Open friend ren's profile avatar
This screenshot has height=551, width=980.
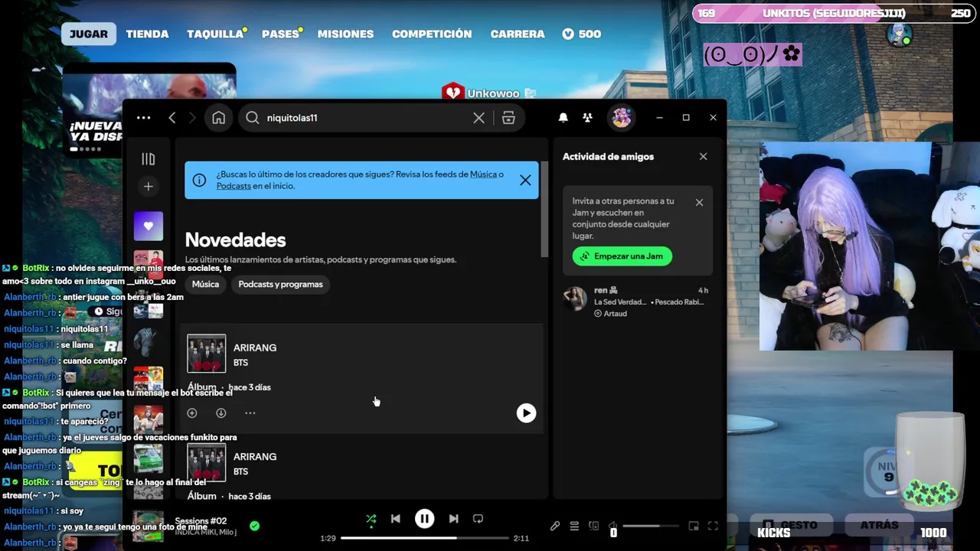pos(575,299)
